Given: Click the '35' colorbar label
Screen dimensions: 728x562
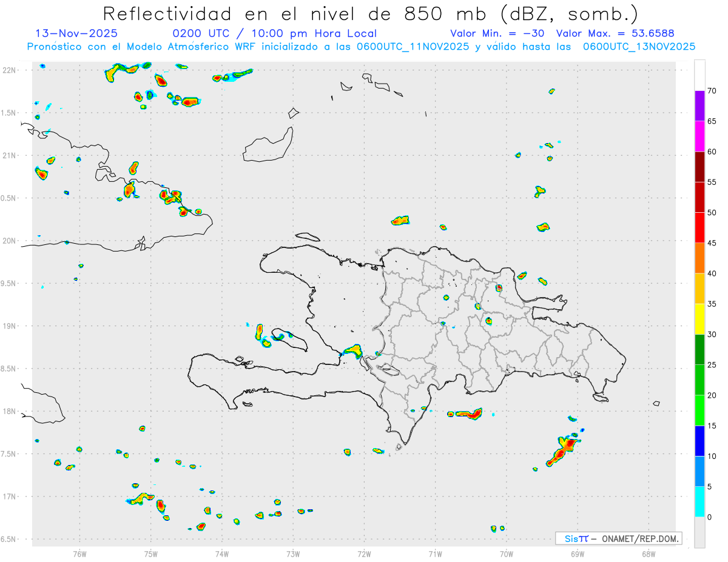Looking at the screenshot, I should click(x=712, y=304).
